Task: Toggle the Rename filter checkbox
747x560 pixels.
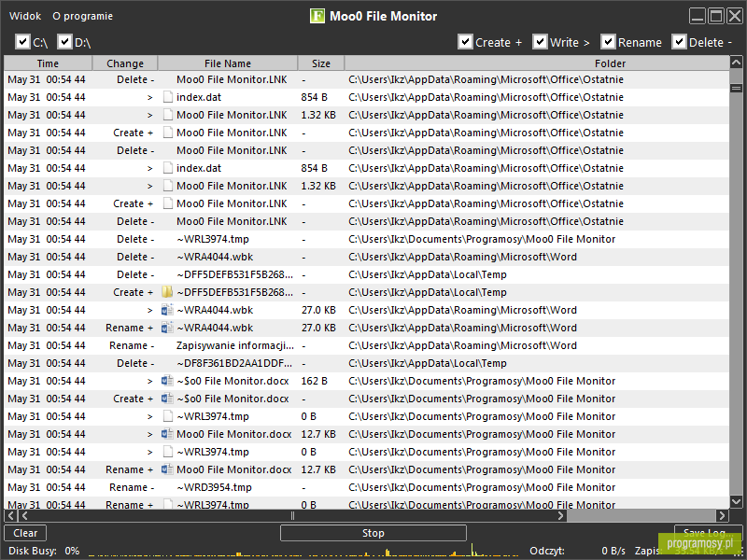Action: point(608,41)
